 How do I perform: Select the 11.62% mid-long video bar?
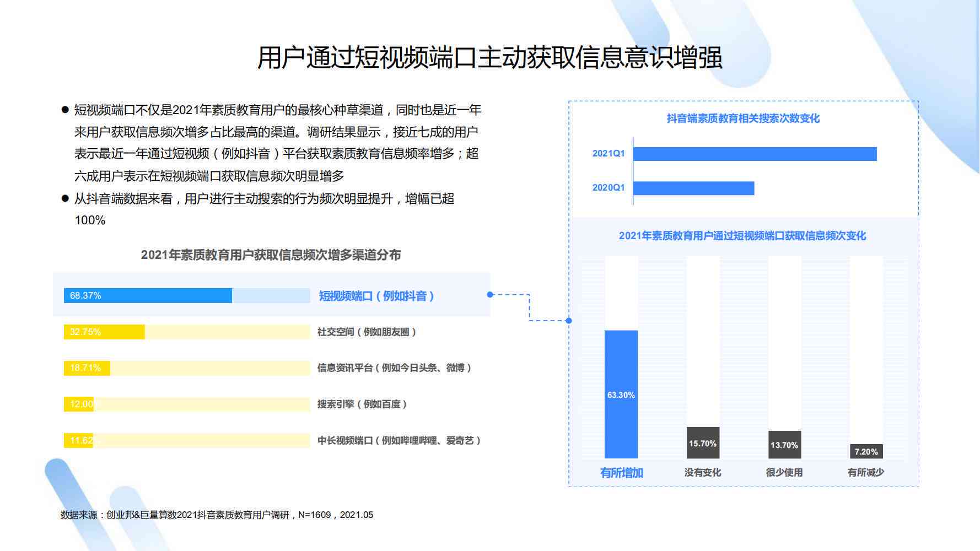[79, 440]
